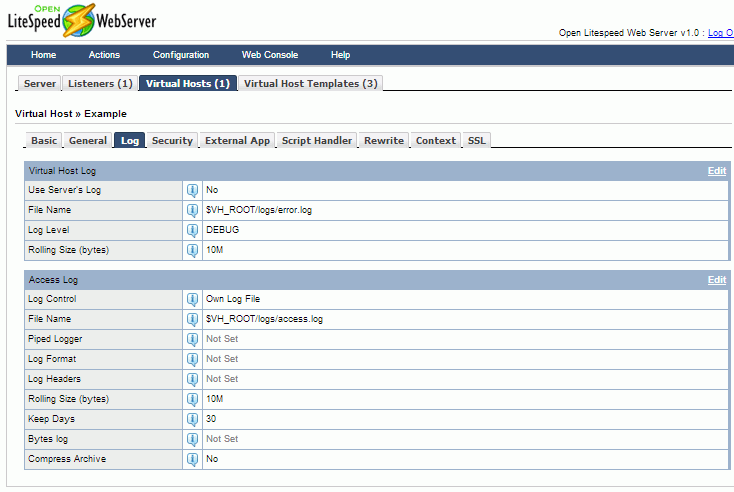This screenshot has width=734, height=492.
Task: Show help for Virtual Host Log Rolling Size
Action: pos(192,250)
